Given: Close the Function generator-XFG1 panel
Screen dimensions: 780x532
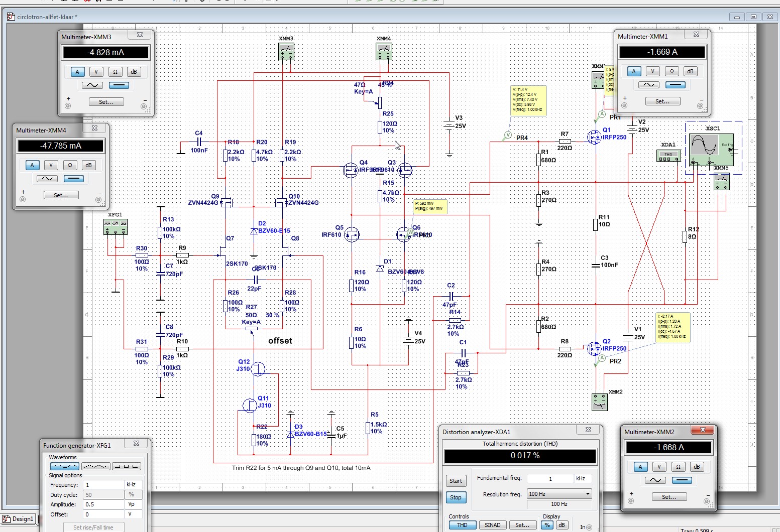Looking at the screenshot, I should (x=136, y=443).
